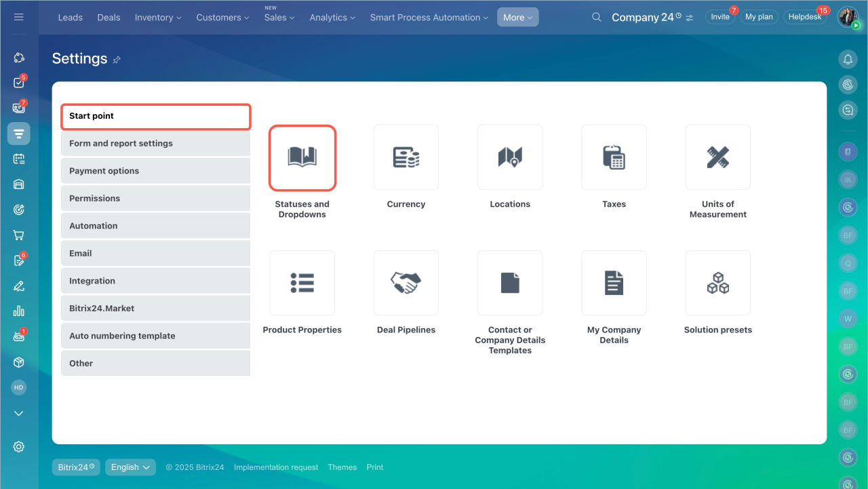The width and height of the screenshot is (868, 489).
Task: Open the Inventory menu
Action: tap(158, 18)
